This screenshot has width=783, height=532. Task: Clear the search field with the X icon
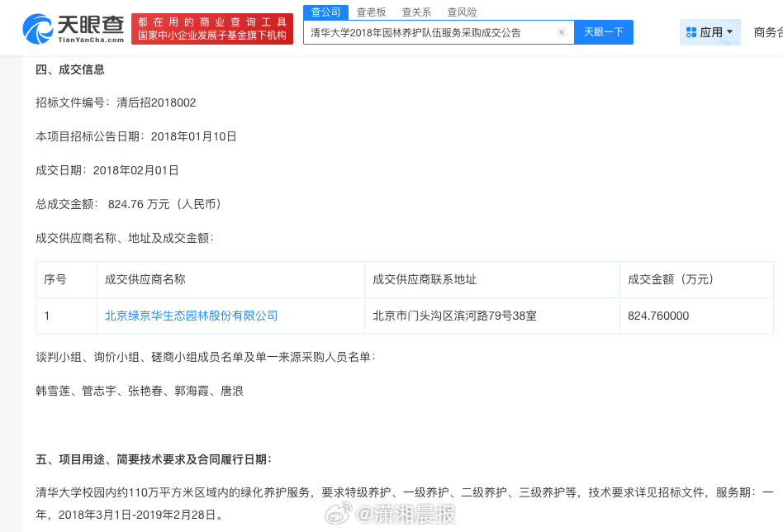click(562, 32)
